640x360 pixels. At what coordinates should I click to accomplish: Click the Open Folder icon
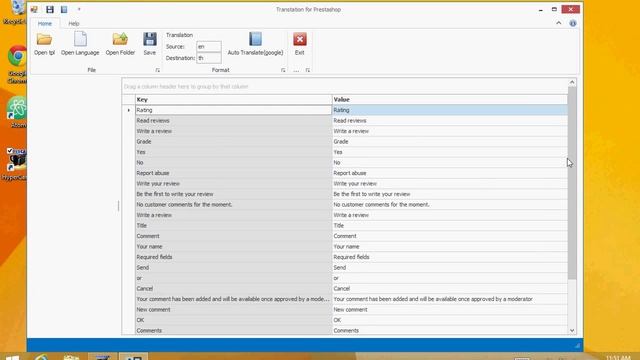coord(120,39)
